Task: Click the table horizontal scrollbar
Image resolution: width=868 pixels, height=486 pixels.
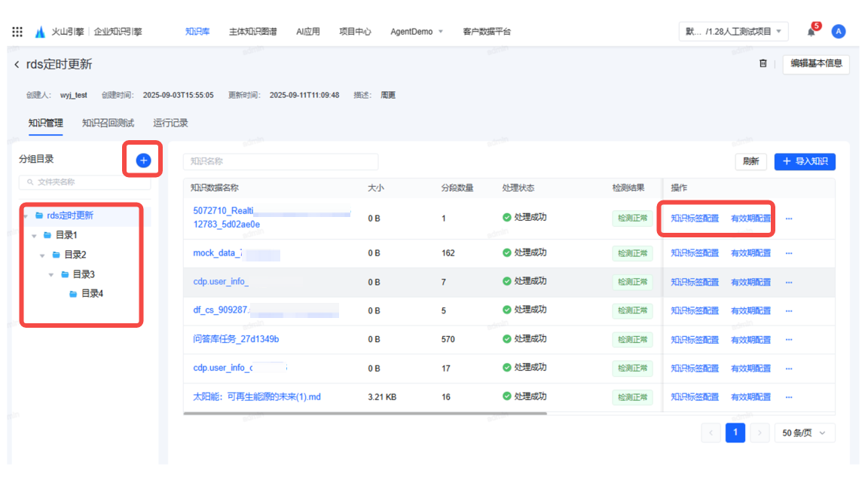Action: click(x=365, y=413)
